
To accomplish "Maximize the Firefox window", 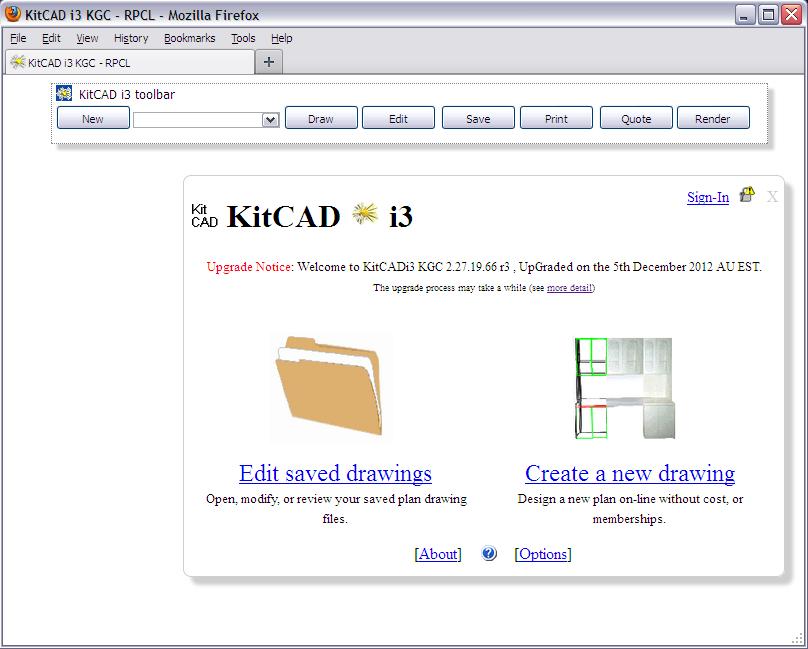I will point(768,15).
